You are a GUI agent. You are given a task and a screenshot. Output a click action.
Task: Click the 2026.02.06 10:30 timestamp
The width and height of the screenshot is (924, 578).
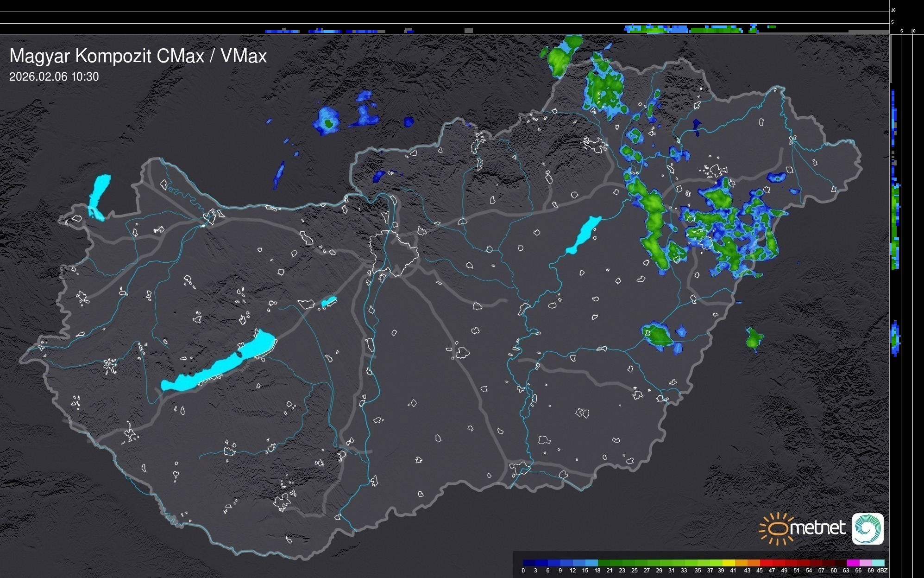tap(54, 77)
